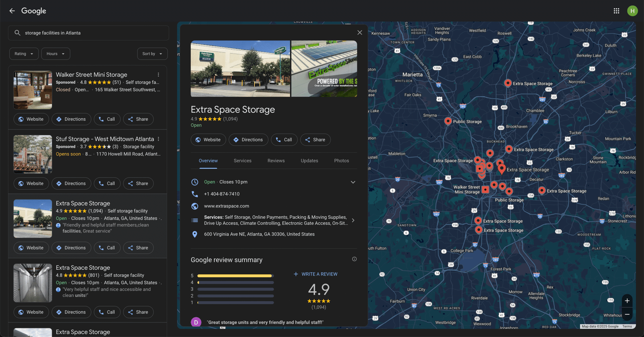Get Directions to Stuf Storage West Midtown
The width and height of the screenshot is (644, 337).
click(x=71, y=183)
